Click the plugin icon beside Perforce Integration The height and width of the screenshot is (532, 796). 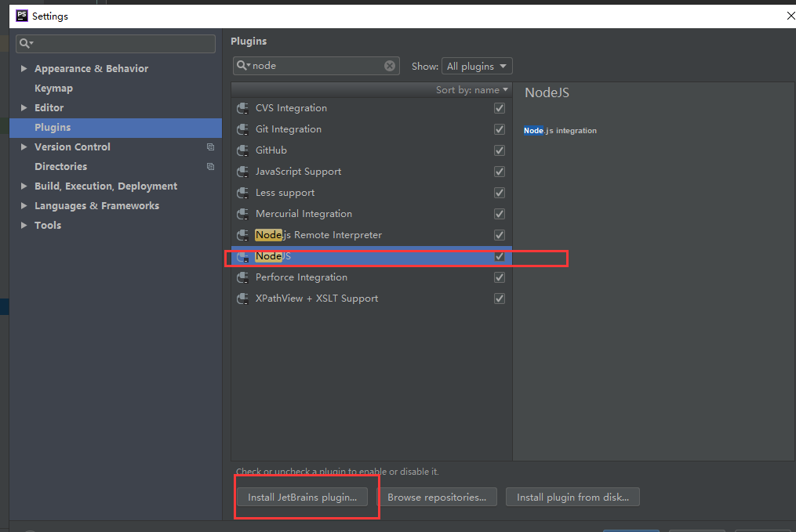pos(243,277)
